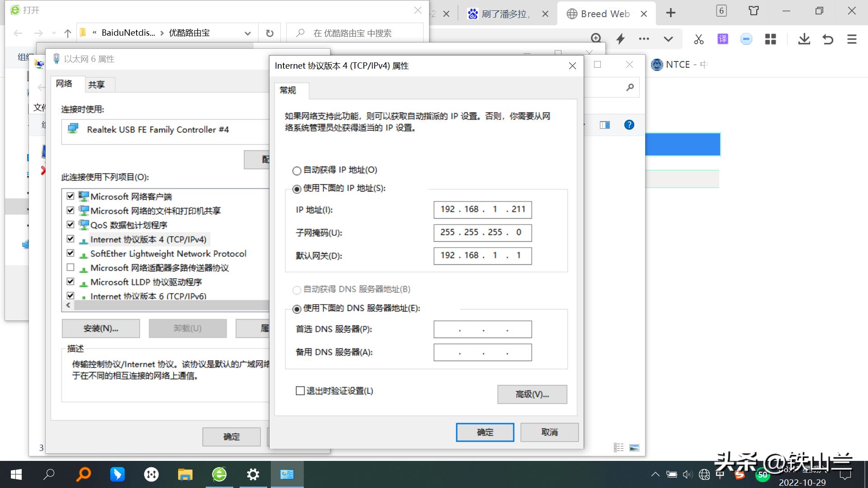Viewport: 868px width, 488px height.
Task: Enable validate settings upon exit checkbox
Action: tap(300, 391)
